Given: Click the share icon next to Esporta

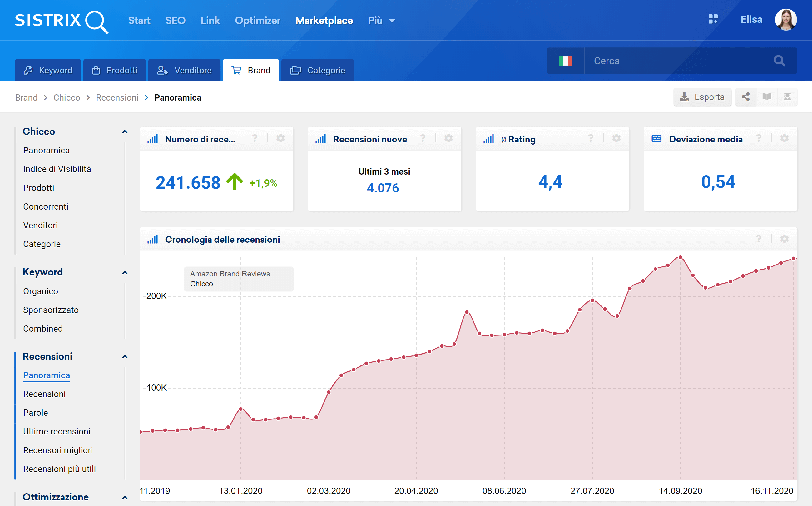Looking at the screenshot, I should [x=746, y=97].
